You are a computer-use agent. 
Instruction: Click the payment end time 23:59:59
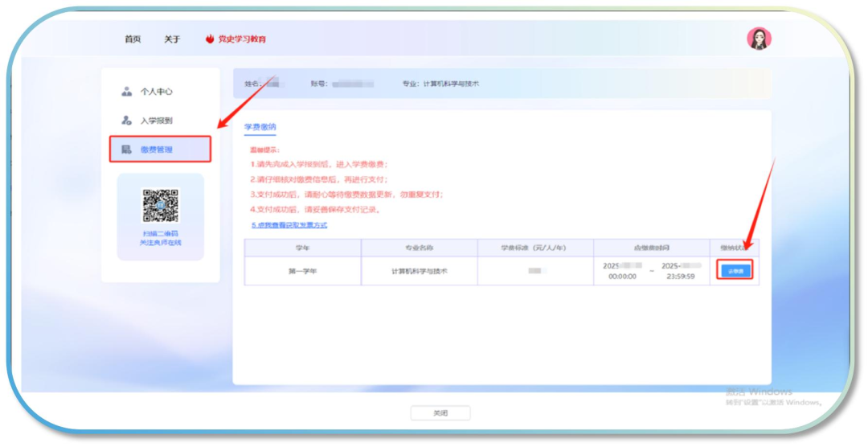coord(681,277)
